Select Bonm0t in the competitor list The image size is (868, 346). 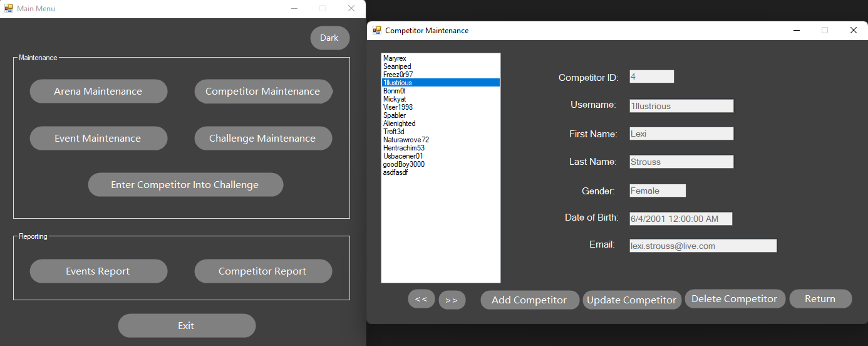pyautogui.click(x=441, y=91)
